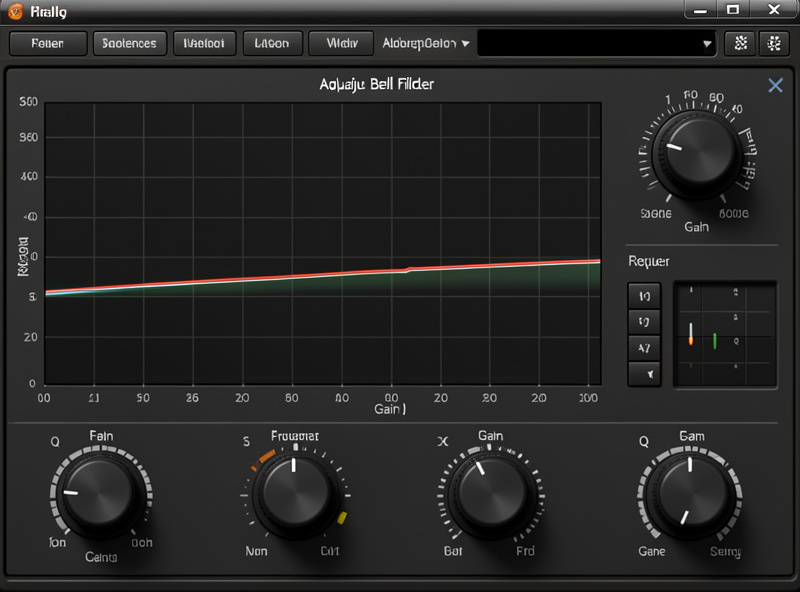Click the Q label beside Gam knob
This screenshot has width=800, height=592.
coord(644,441)
